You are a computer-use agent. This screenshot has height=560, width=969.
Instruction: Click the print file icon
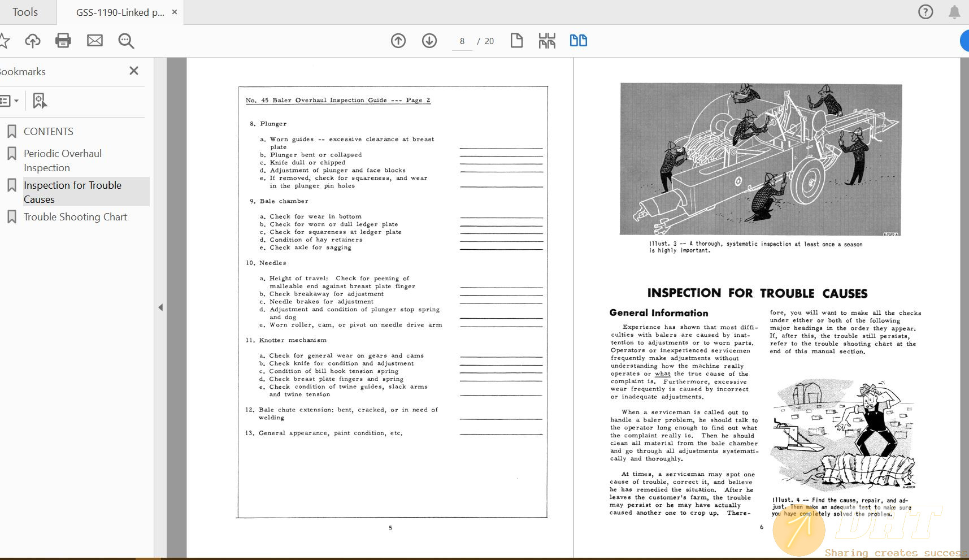click(x=63, y=41)
